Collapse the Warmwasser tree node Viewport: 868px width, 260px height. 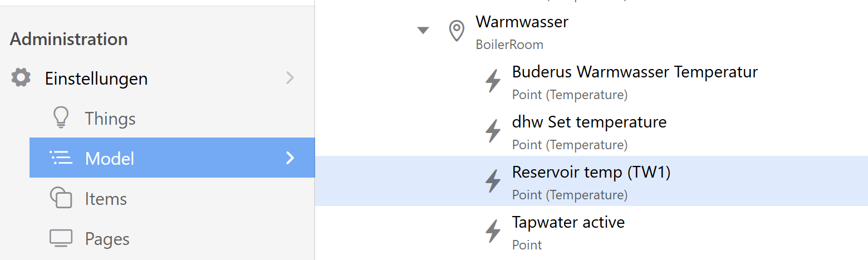coord(423,31)
